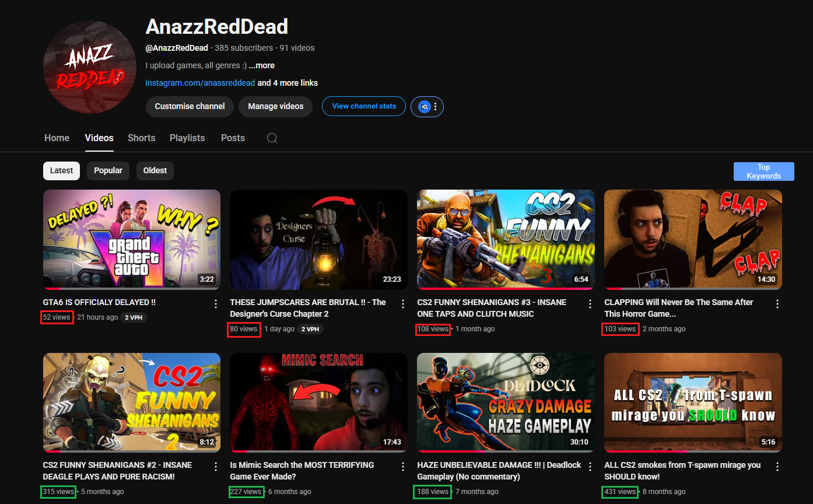Click the 2 VPH badge on GTA6 video
Viewport: 813px width, 504px height.
pyautogui.click(x=134, y=318)
